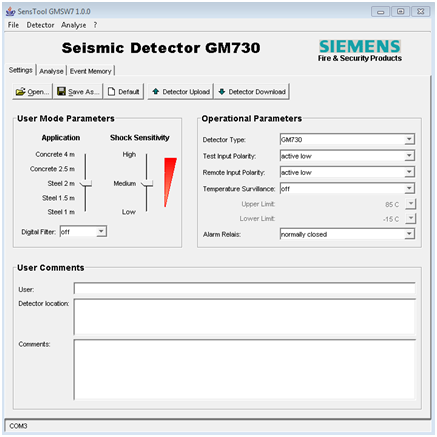This screenshot has width=437, height=437.
Task: Click the 'Concrete 2.5 m' slider label
Action: [x=52, y=169]
